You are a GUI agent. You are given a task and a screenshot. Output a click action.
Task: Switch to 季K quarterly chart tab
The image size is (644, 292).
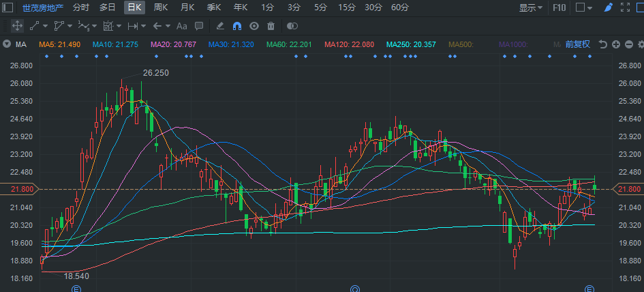214,8
